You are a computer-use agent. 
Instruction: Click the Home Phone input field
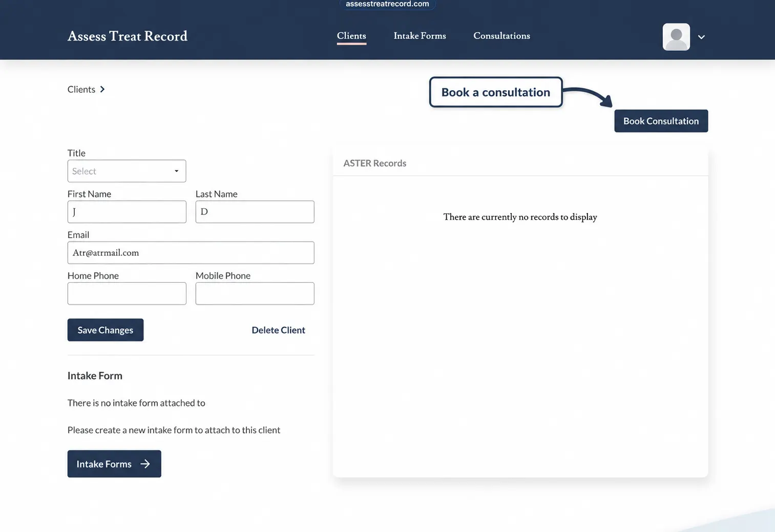click(x=127, y=293)
